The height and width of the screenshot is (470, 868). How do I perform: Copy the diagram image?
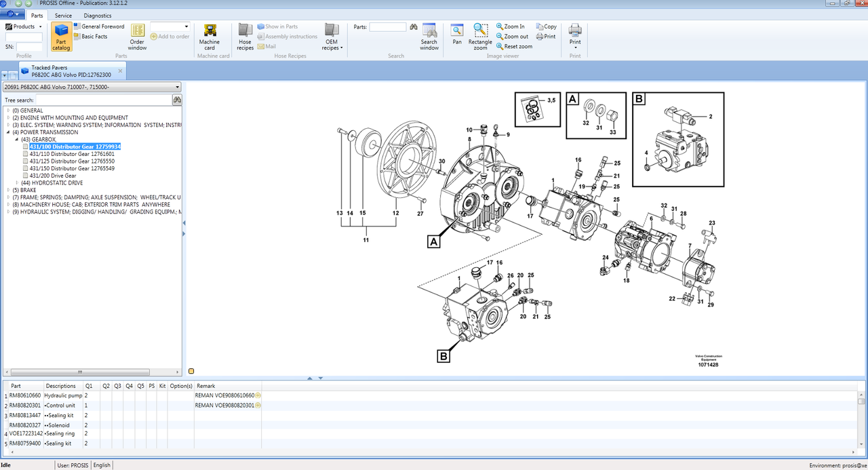coord(547,26)
